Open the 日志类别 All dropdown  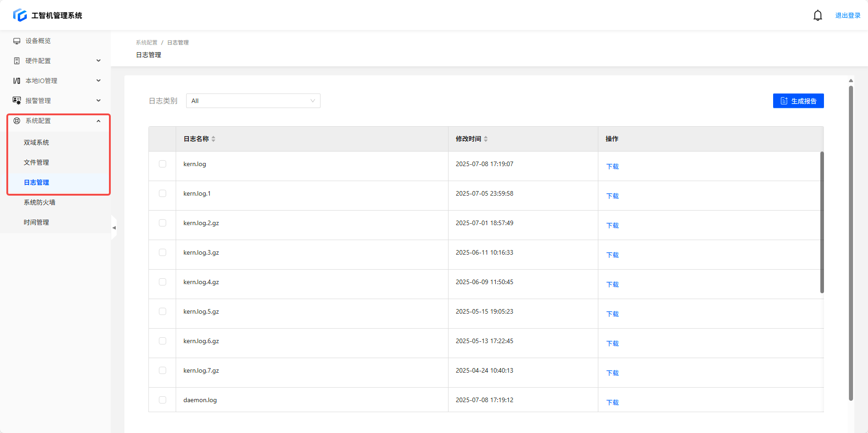coord(253,101)
